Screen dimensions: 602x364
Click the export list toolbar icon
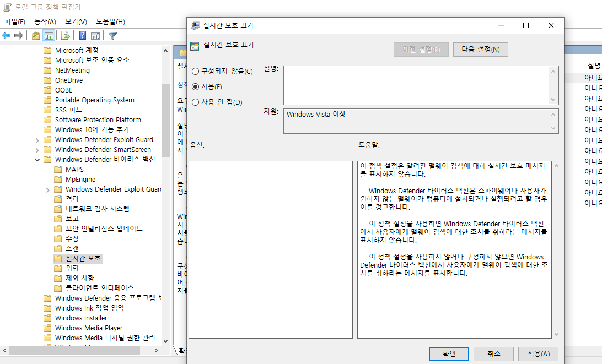tap(65, 36)
